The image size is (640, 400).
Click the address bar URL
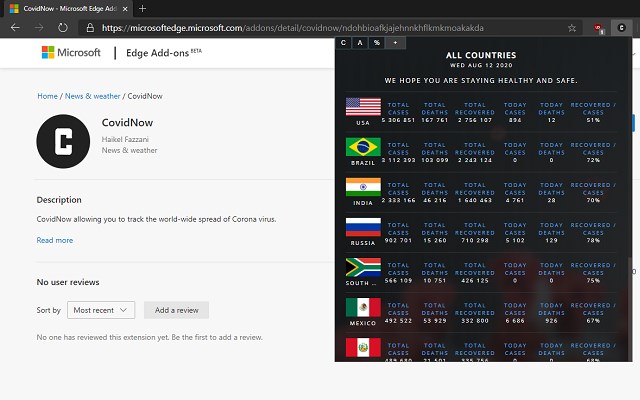pos(292,28)
